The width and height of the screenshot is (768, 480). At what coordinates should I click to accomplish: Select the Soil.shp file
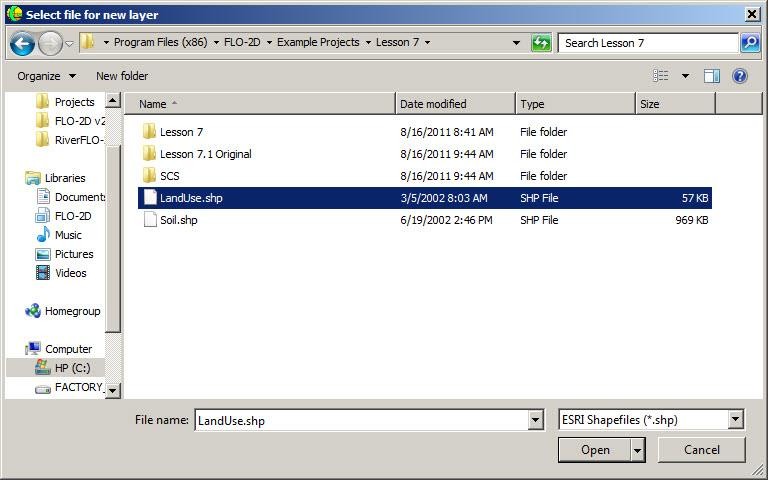[x=178, y=220]
